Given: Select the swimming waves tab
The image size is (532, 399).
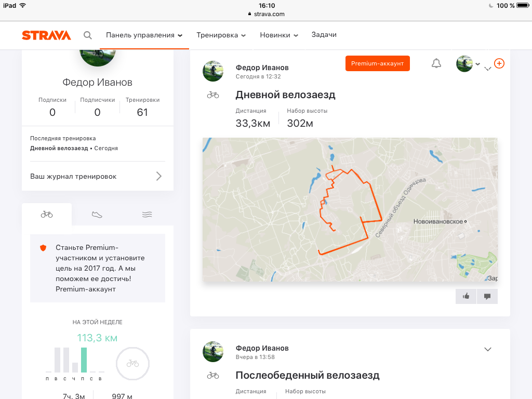Looking at the screenshot, I should pos(148,214).
